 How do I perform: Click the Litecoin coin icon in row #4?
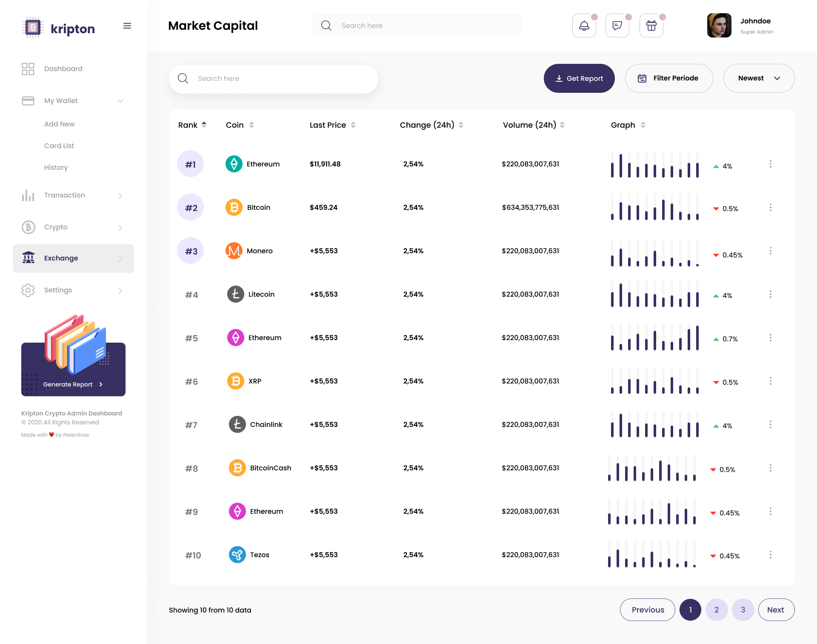click(x=236, y=295)
